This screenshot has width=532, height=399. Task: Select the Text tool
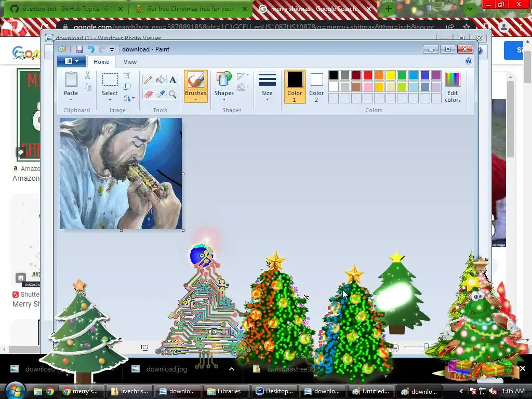click(172, 79)
